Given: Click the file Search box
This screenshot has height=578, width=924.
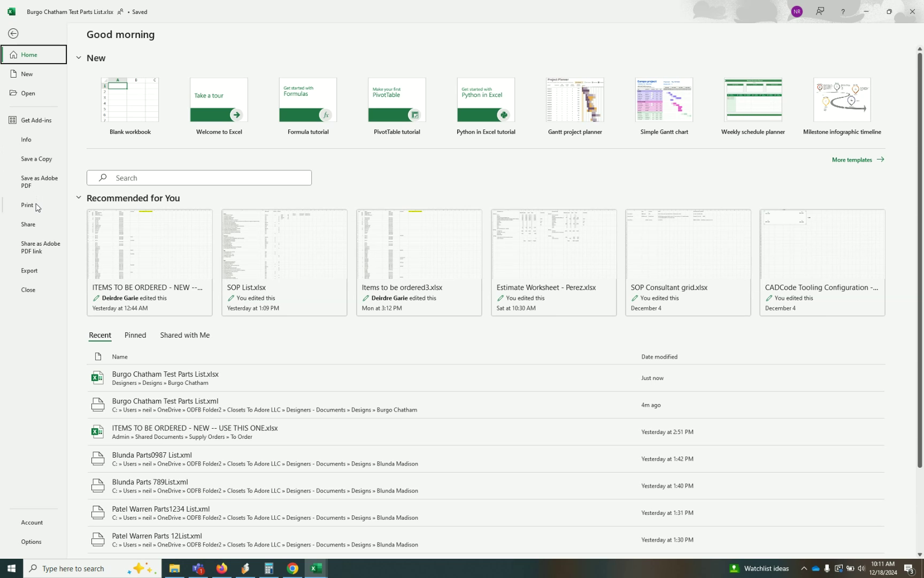Looking at the screenshot, I should [199, 178].
